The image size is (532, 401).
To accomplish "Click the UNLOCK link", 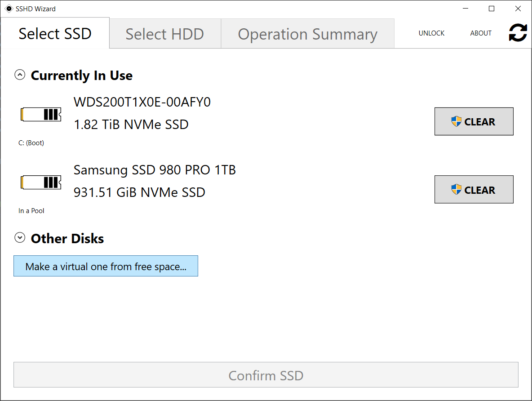I will coord(431,33).
